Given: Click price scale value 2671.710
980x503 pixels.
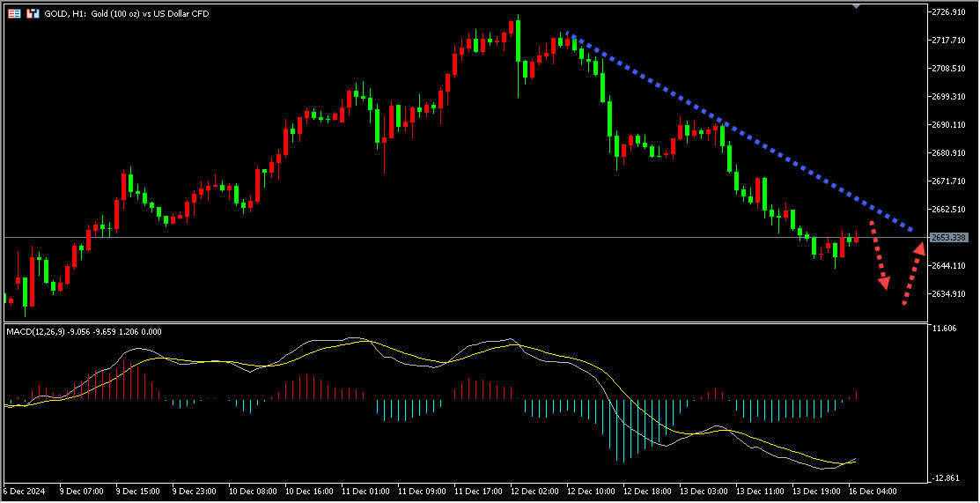Looking at the screenshot, I should (x=951, y=181).
